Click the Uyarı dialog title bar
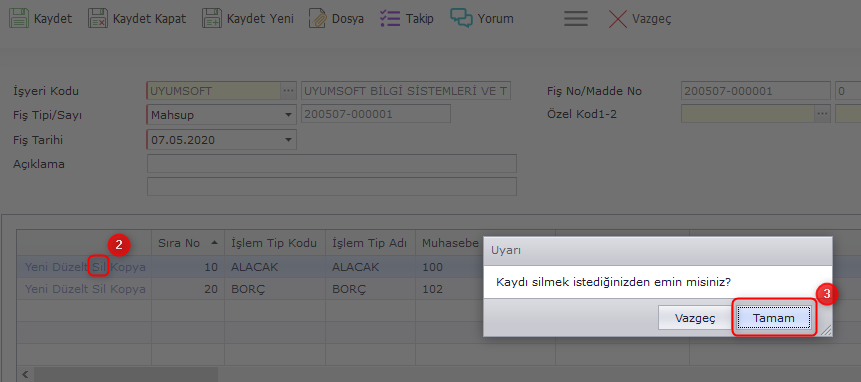 coord(658,250)
